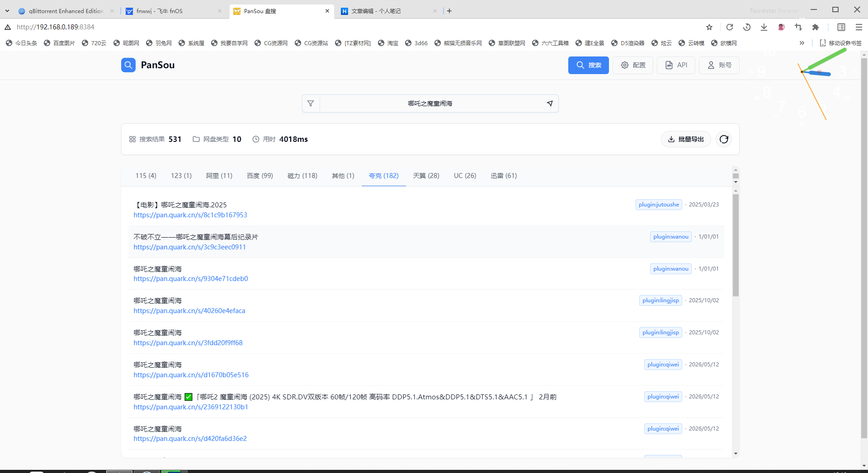Image resolution: width=868 pixels, height=473 pixels.
Task: Open browser downloads arrow icon
Action: (x=764, y=27)
